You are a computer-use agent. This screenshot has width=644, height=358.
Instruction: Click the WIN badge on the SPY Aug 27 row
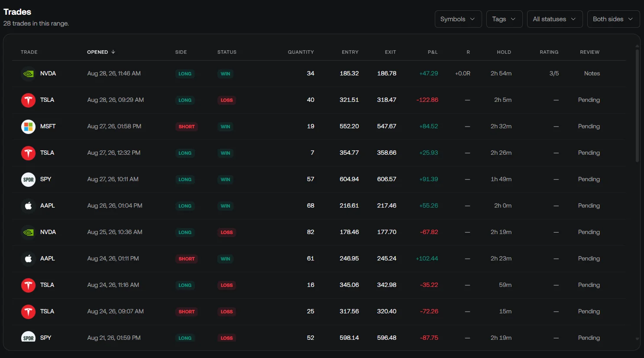[x=225, y=179]
